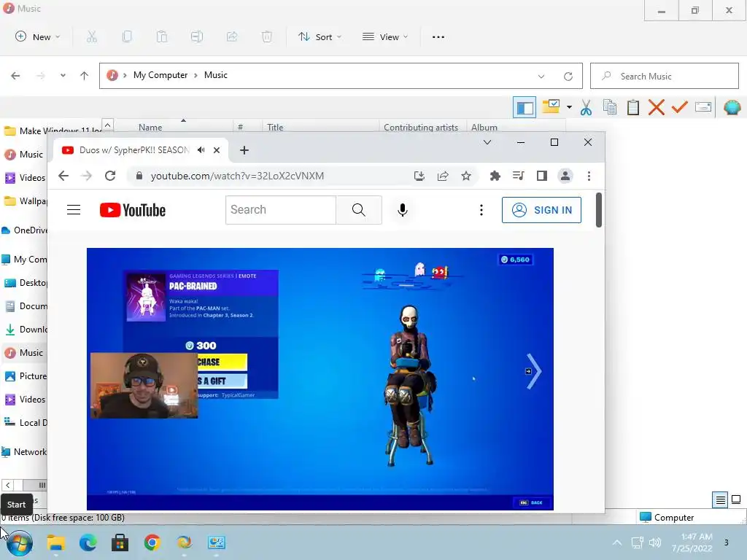
Task: Bookmark this page with the star icon
Action: (x=466, y=176)
